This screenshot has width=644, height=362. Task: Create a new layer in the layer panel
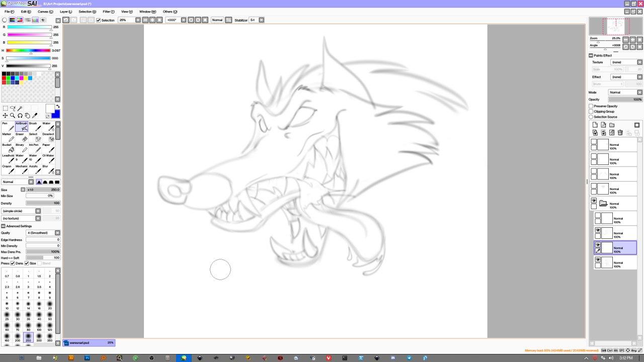(x=595, y=125)
